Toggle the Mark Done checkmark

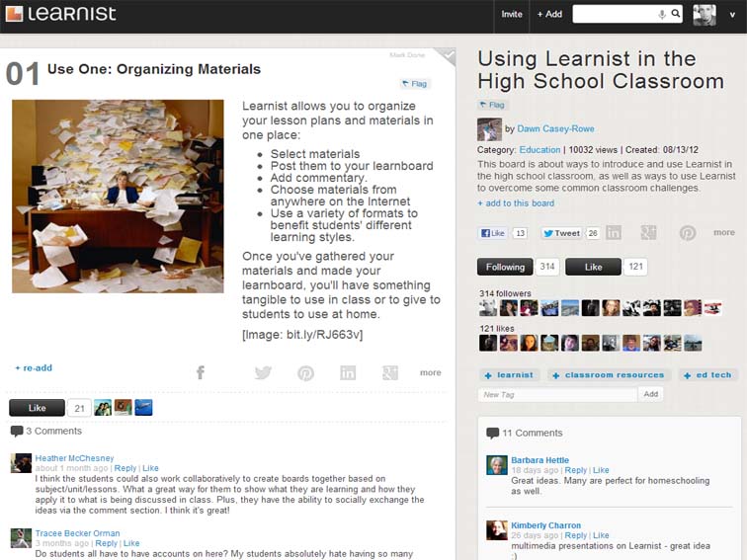(x=447, y=56)
